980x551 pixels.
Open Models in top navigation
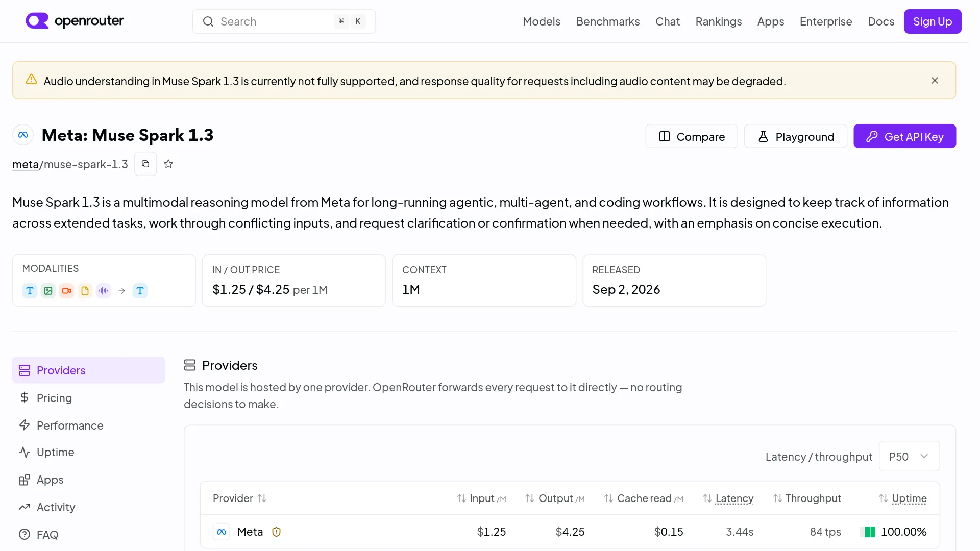pos(542,21)
